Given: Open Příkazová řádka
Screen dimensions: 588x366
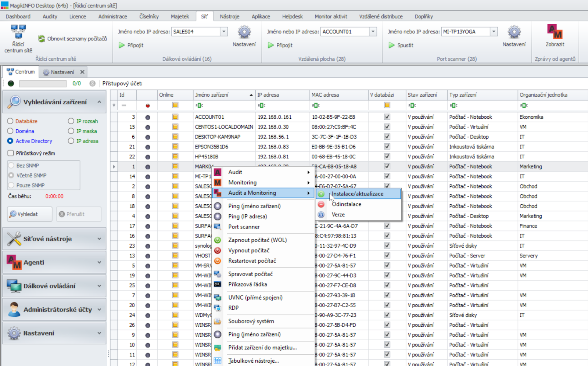Looking at the screenshot, I should pos(263,284).
